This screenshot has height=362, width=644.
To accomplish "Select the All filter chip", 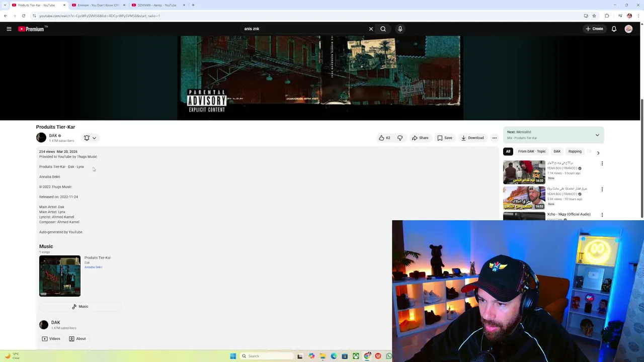I will tap(508, 151).
